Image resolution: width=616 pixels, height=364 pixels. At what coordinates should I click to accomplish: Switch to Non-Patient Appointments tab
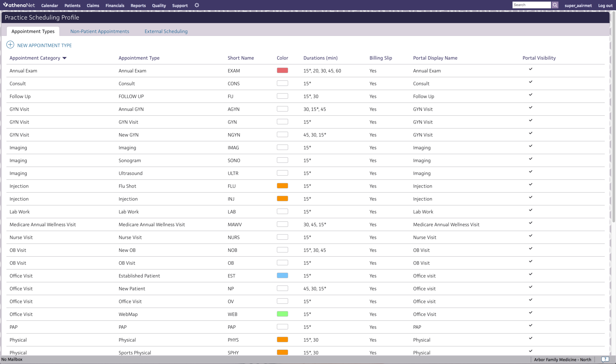[x=100, y=31]
